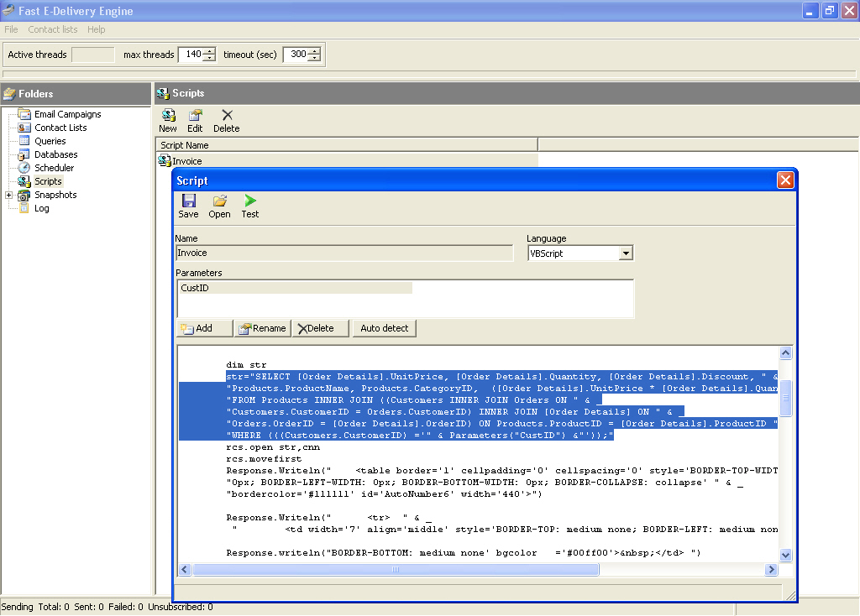Click the Edit script toolbar icon

pyautogui.click(x=195, y=120)
